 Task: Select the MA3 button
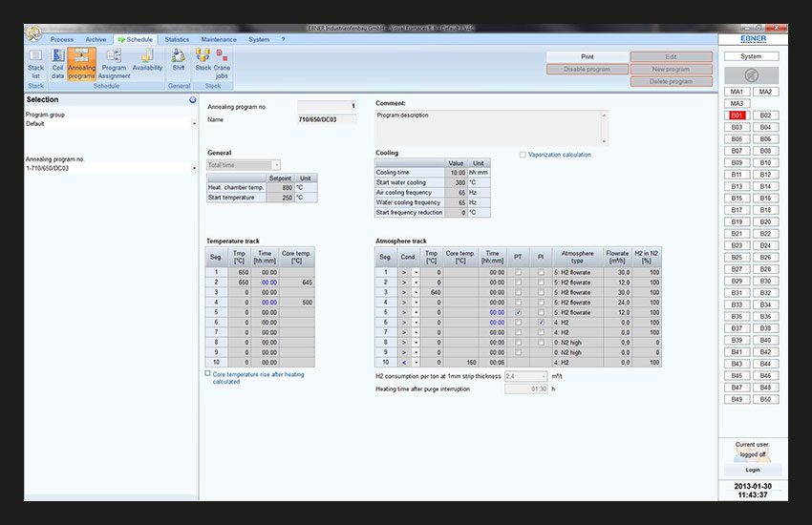(737, 103)
